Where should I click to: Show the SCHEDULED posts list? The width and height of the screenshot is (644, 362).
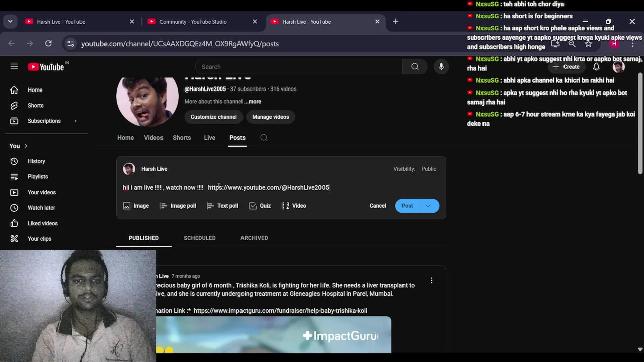(x=200, y=238)
